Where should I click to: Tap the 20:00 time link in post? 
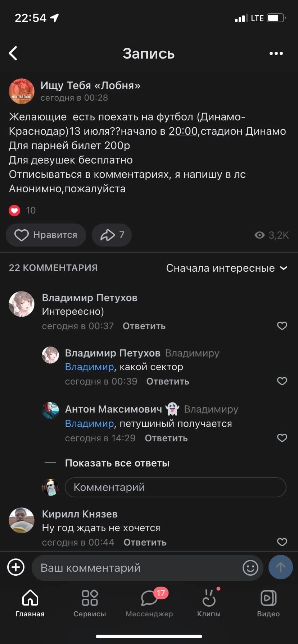[x=183, y=131]
